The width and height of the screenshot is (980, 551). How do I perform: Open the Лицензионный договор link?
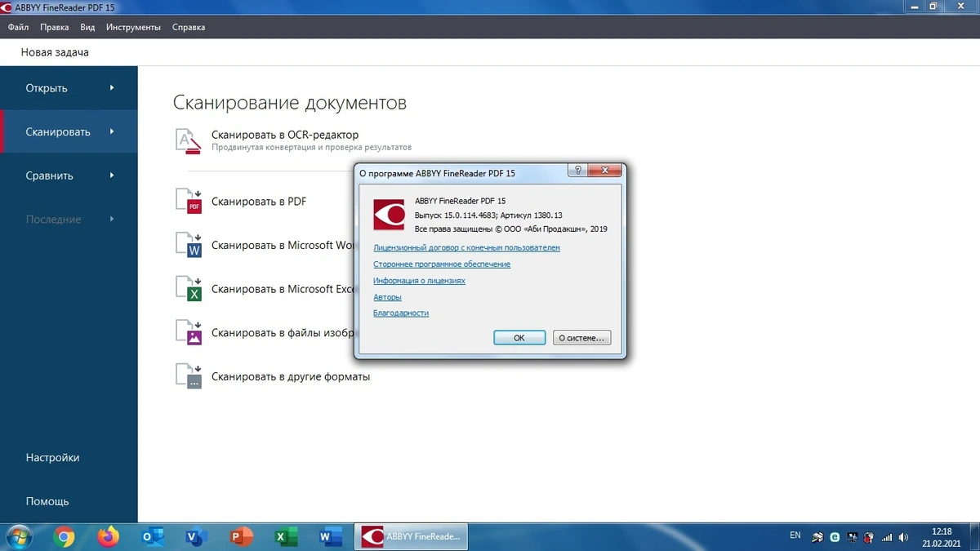466,247
